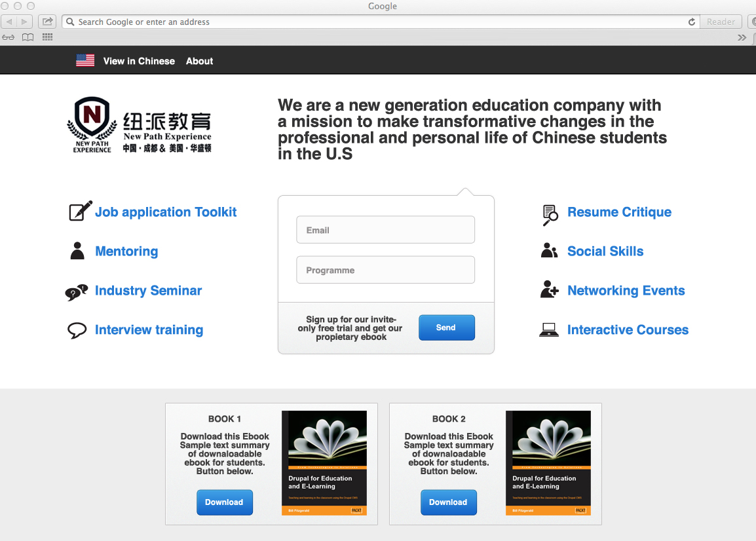The image size is (756, 541).
Task: Click the BOOK 2 Drupal ebook cover
Action: pyautogui.click(x=548, y=463)
